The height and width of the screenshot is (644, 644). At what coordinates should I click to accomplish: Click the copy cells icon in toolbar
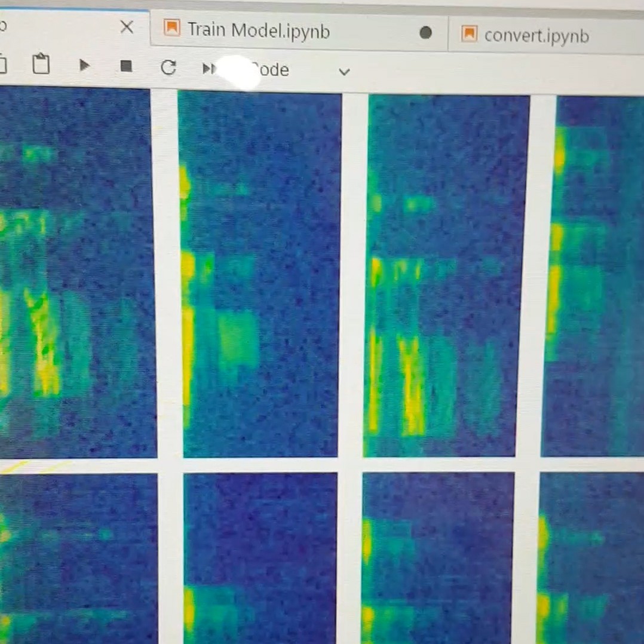click(2, 64)
